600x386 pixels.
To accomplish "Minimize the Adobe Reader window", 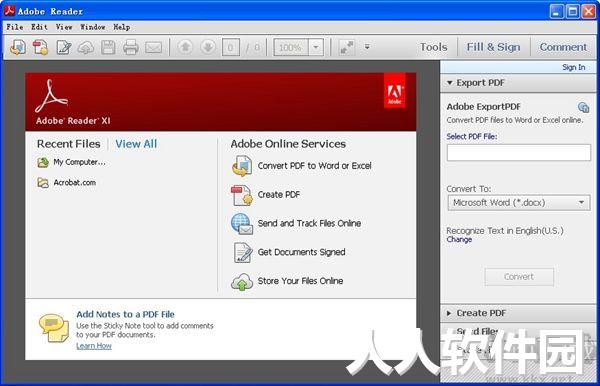I will pyautogui.click(x=556, y=11).
